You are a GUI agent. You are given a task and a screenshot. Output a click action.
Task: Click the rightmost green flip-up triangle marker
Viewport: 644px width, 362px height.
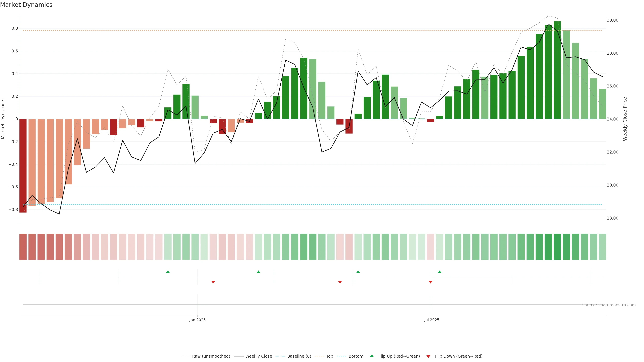click(x=440, y=272)
